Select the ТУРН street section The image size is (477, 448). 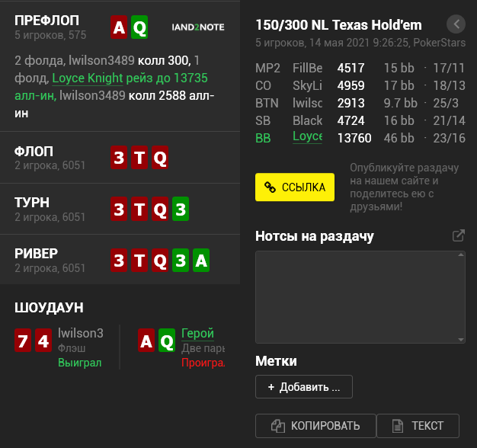pos(120,209)
